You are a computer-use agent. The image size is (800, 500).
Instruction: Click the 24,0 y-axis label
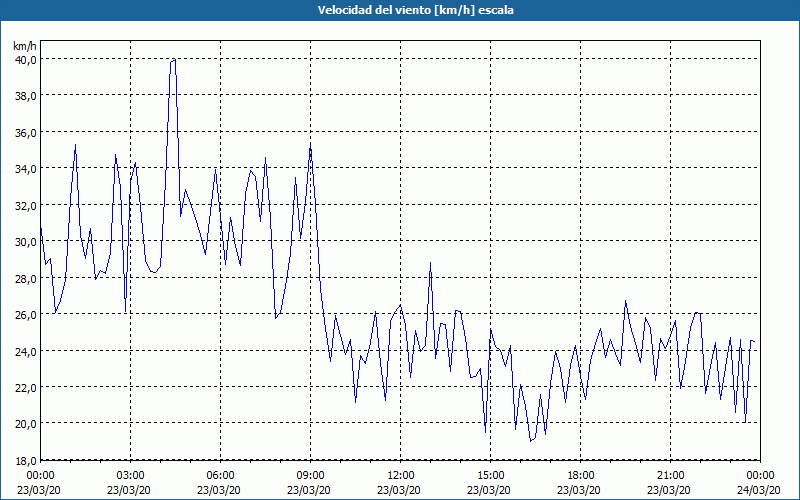(x=26, y=352)
